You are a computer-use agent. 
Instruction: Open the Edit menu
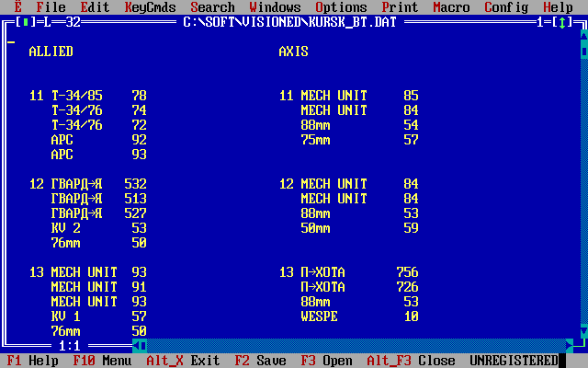(95, 6)
